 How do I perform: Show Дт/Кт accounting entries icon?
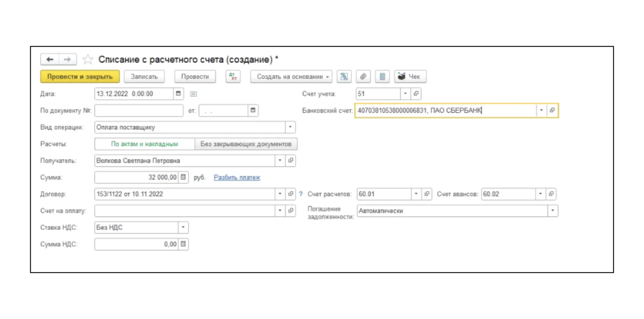pyautogui.click(x=233, y=76)
